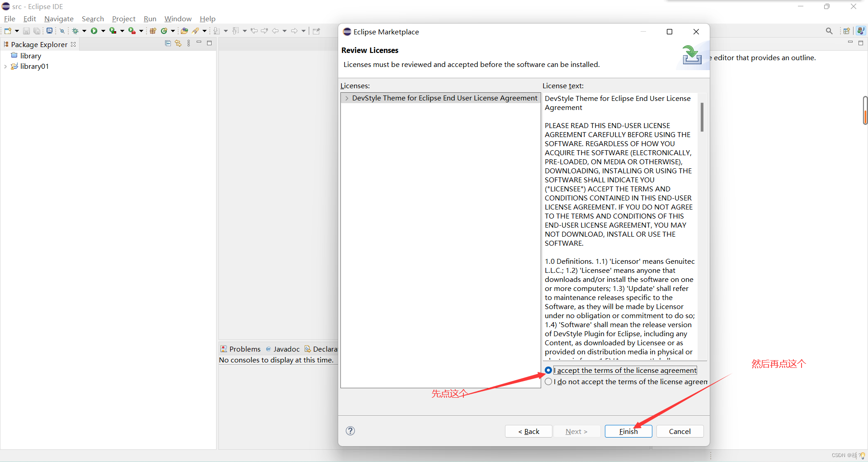Click the Previous Annotation icon
Image resolution: width=868 pixels, height=462 pixels.
tap(236, 31)
